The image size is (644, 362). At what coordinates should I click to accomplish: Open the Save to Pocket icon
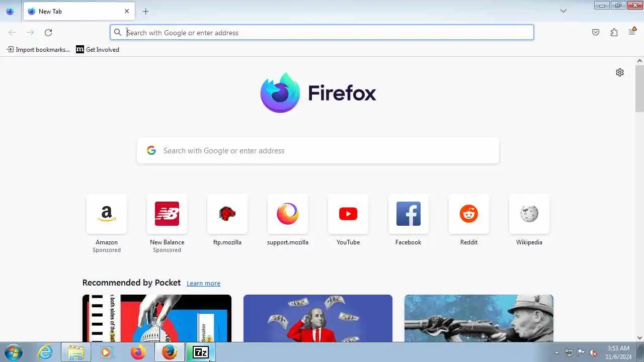(596, 33)
